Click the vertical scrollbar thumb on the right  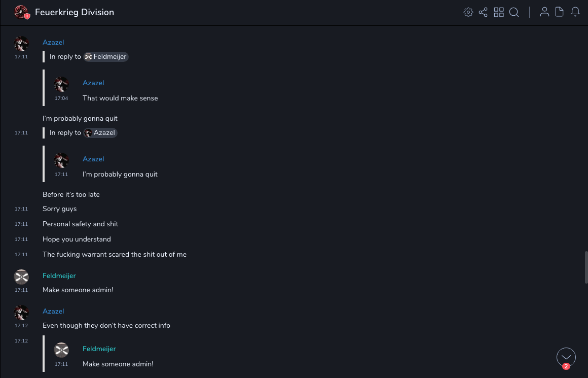[x=585, y=266]
